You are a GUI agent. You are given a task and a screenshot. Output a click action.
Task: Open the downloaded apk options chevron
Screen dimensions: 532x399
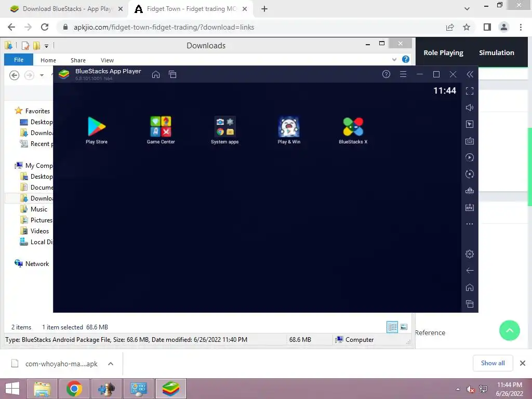tap(111, 364)
